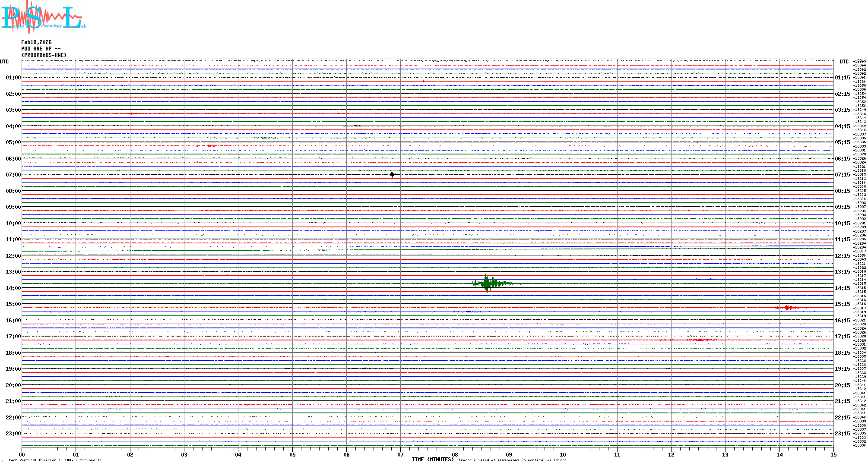Click the 13:00 hour label on left
This screenshot has height=466, width=868.
click(13, 272)
